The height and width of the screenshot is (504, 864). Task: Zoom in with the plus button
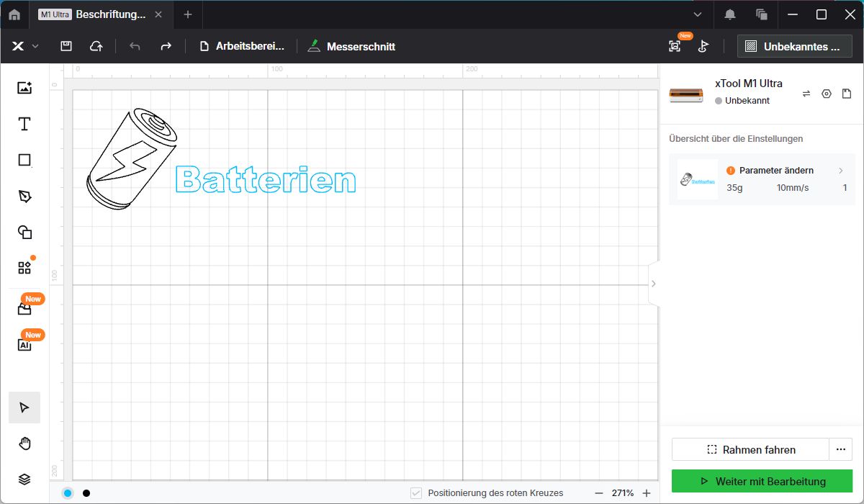pyautogui.click(x=646, y=493)
